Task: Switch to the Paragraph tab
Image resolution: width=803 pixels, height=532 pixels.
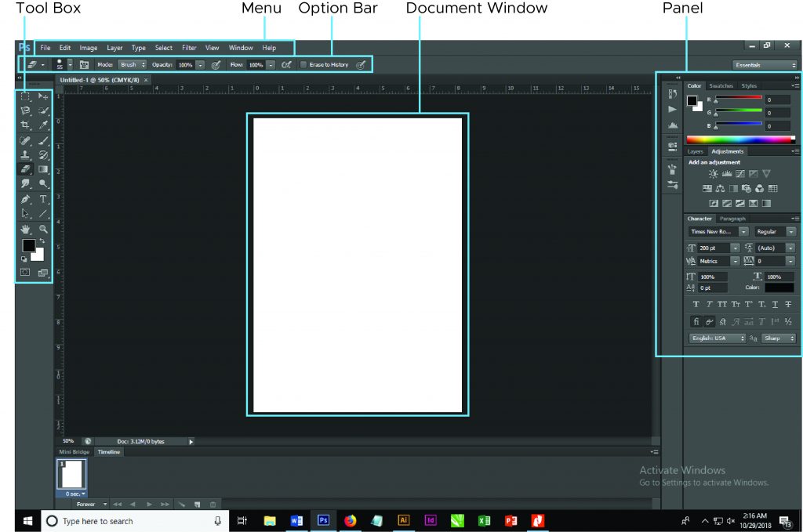Action: [x=732, y=219]
